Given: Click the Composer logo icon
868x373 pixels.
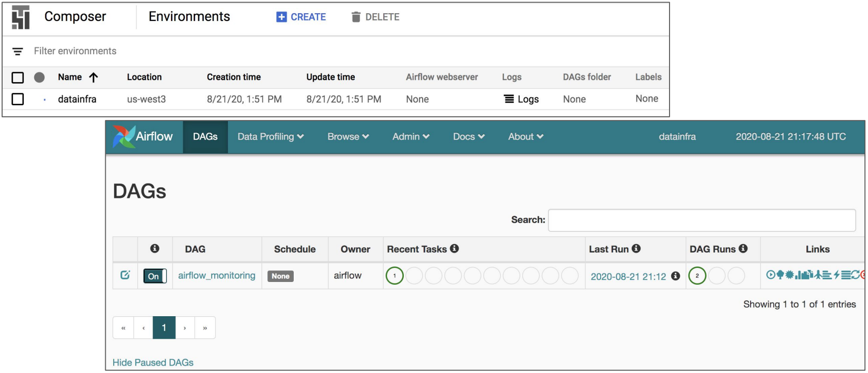Looking at the screenshot, I should pyautogui.click(x=21, y=17).
